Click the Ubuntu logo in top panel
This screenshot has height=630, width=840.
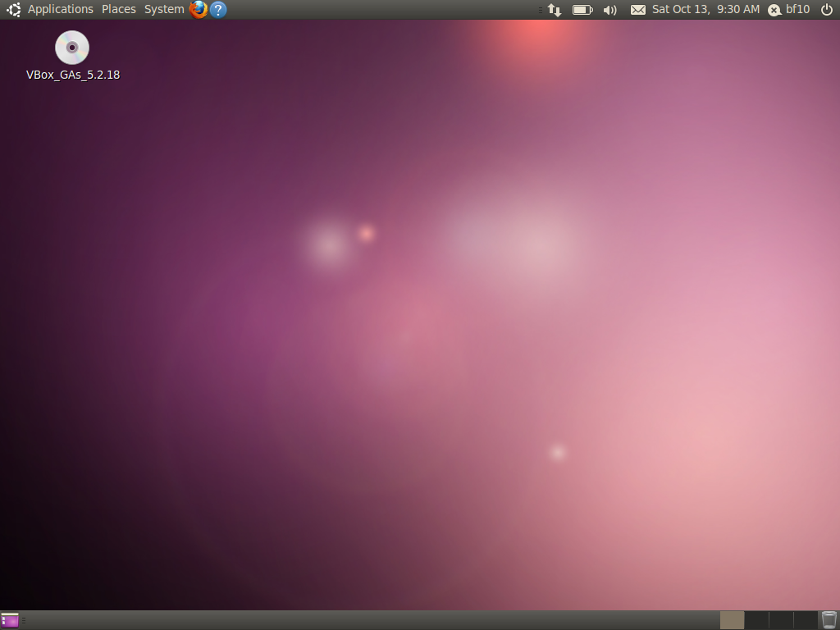(13, 10)
